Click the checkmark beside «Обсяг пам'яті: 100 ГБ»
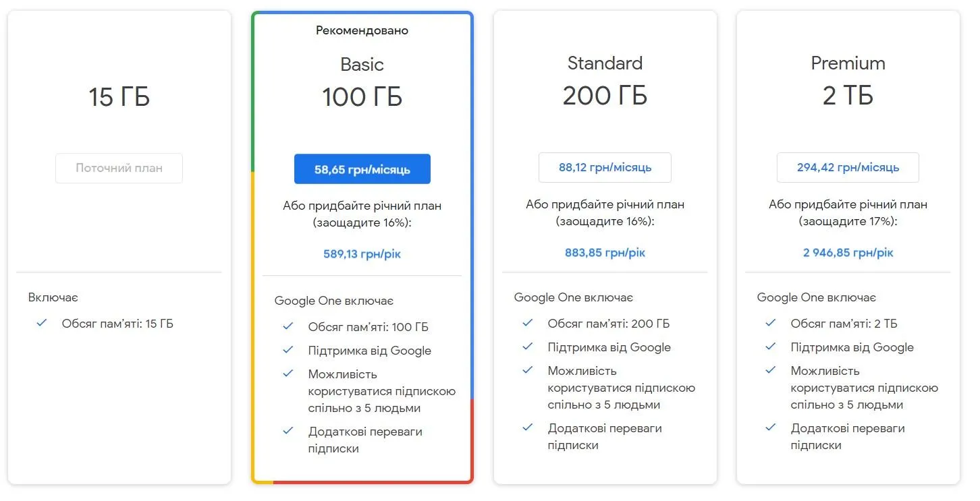The height and width of the screenshot is (501, 980). click(287, 326)
